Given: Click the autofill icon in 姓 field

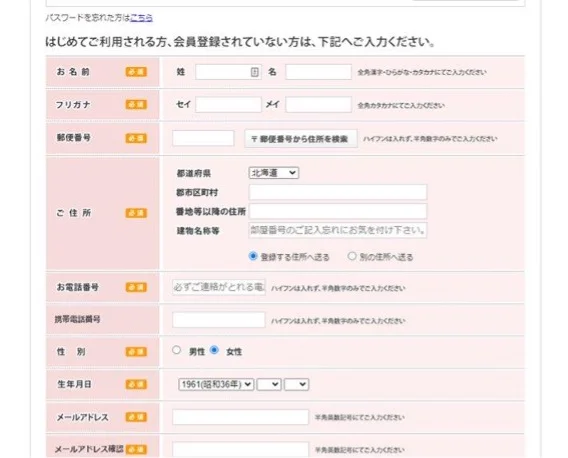Looking at the screenshot, I should [x=255, y=72].
